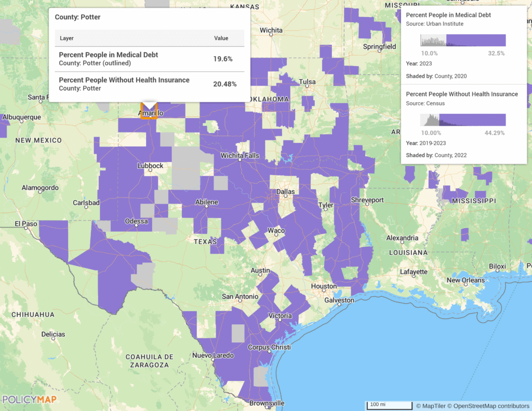The width and height of the screenshot is (532, 411).
Task: Click the Medical Debt legend title
Action: click(x=448, y=15)
